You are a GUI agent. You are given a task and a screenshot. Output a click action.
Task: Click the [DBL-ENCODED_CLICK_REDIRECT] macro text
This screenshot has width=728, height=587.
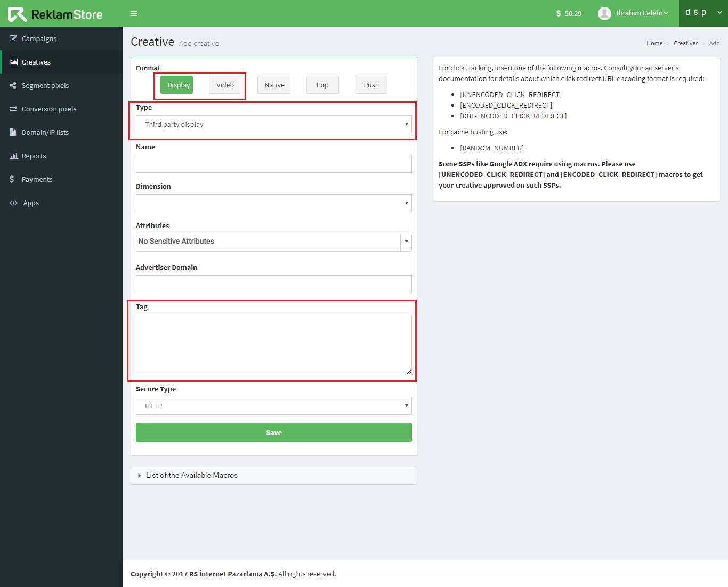pos(513,116)
